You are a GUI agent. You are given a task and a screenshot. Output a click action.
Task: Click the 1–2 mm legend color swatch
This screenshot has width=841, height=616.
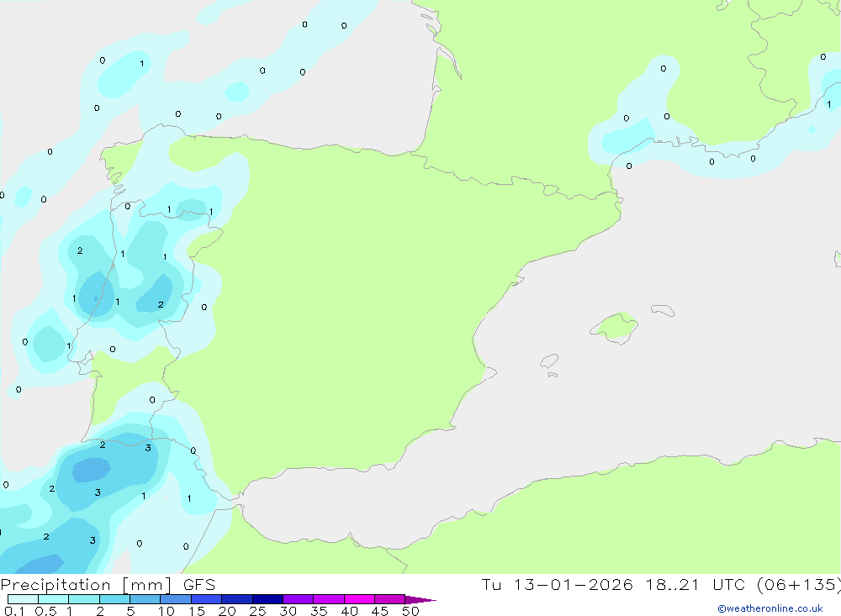point(84,599)
